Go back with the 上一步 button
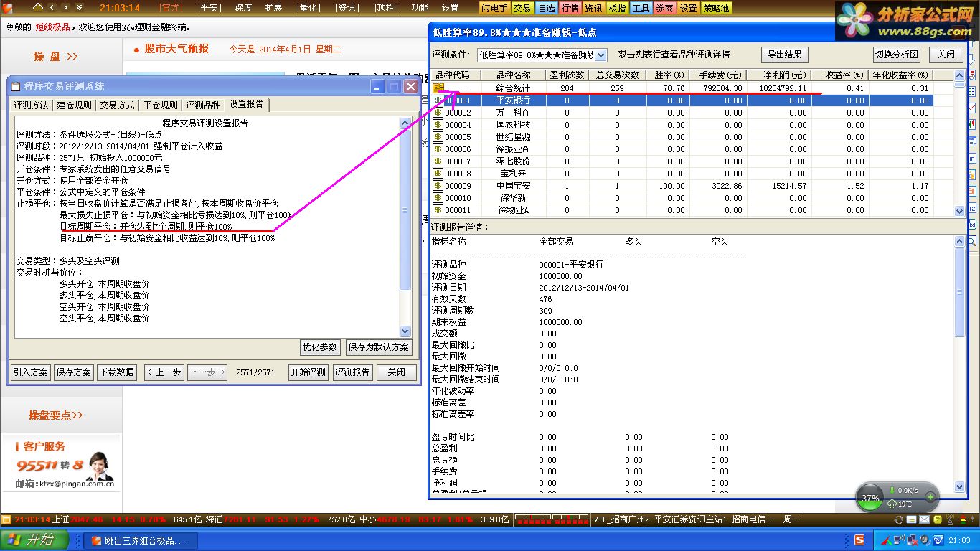980x551 pixels. pyautogui.click(x=164, y=372)
